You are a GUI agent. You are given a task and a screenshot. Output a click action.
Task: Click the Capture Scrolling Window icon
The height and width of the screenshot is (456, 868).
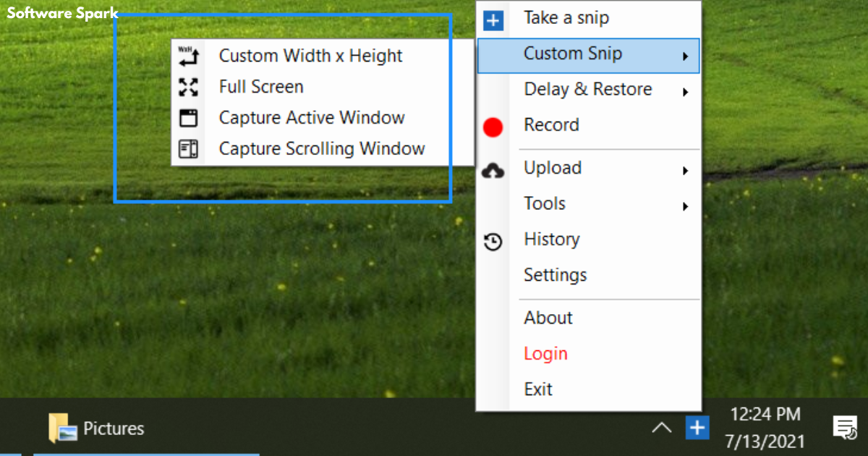[188, 149]
